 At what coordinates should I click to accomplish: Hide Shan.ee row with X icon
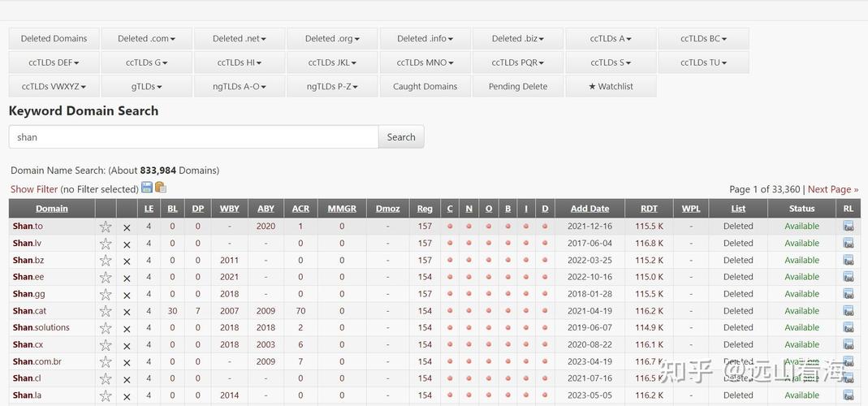[127, 278]
